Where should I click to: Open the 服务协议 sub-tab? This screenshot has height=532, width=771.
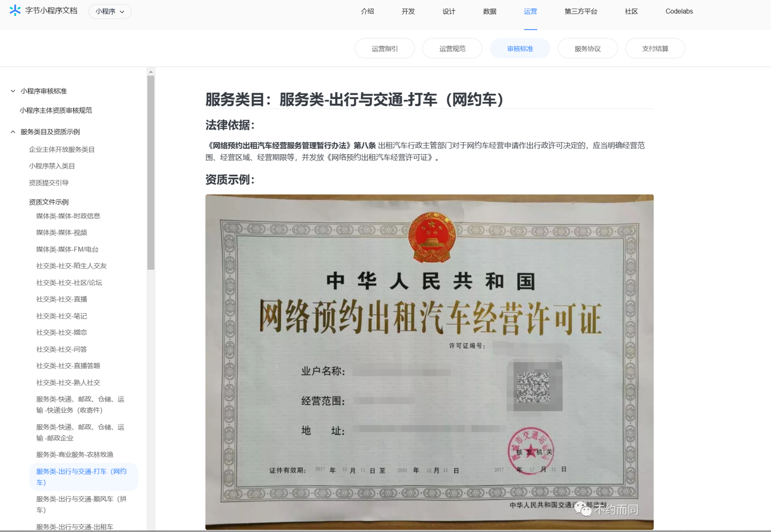pyautogui.click(x=587, y=49)
